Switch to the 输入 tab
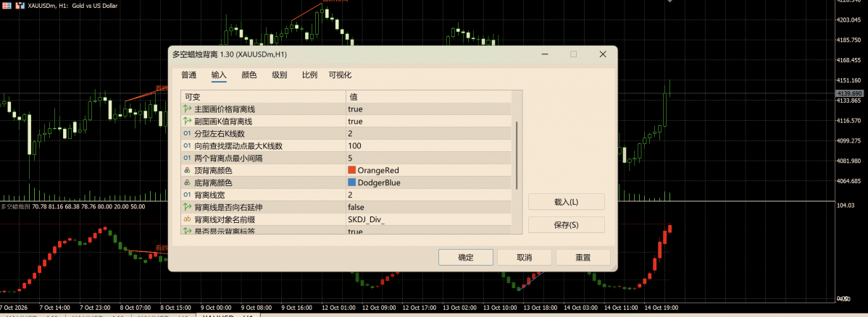Image resolution: width=868 pixels, height=317 pixels. [x=220, y=75]
